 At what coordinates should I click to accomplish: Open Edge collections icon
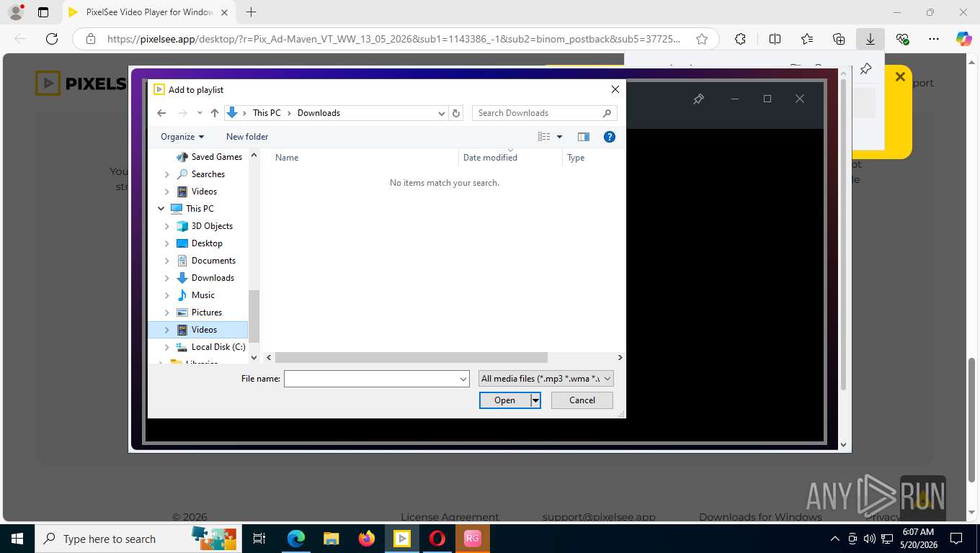point(839,40)
